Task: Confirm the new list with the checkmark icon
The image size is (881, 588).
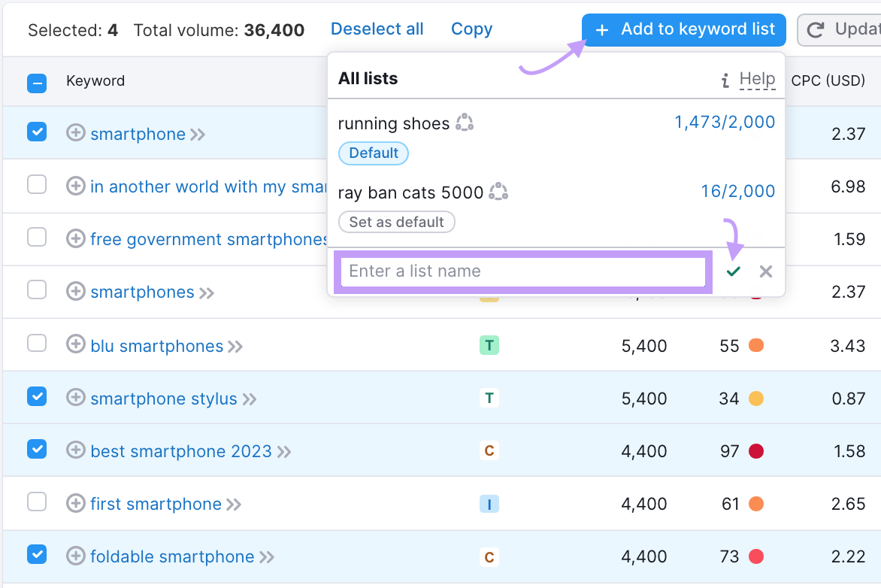Action: [733, 271]
